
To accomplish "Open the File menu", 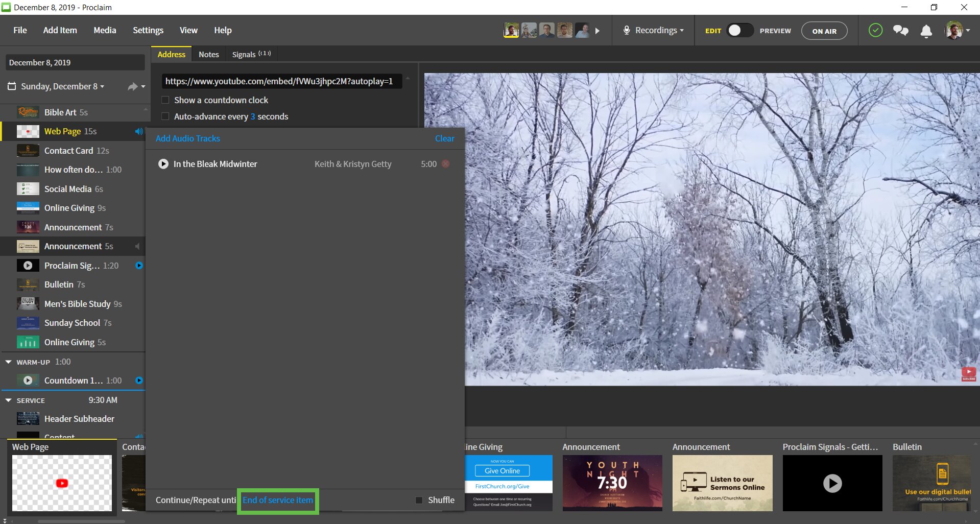I will pos(20,30).
